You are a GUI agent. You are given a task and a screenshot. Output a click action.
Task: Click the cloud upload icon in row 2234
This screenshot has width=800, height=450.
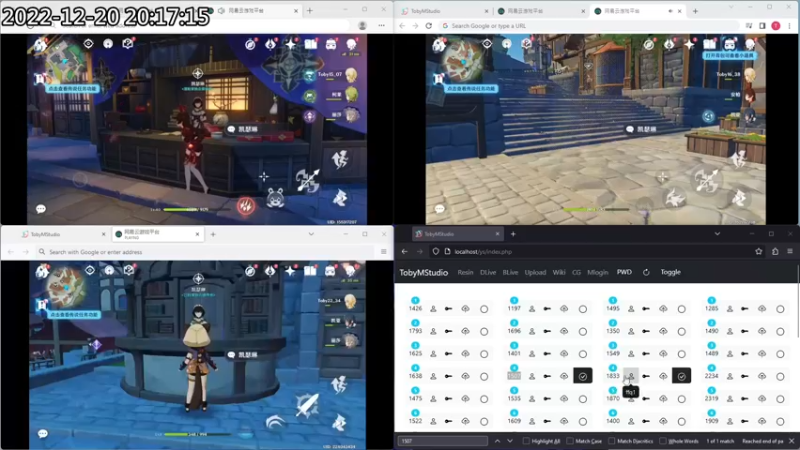[762, 376]
